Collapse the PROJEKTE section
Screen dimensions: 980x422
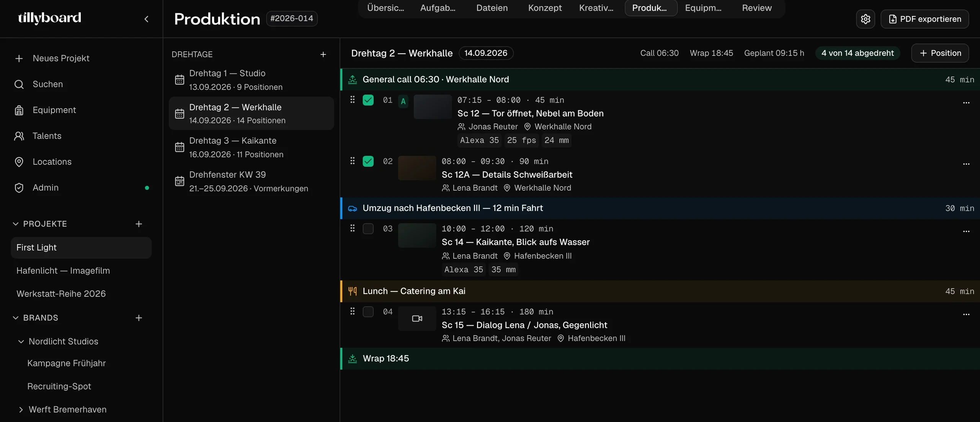point(15,224)
